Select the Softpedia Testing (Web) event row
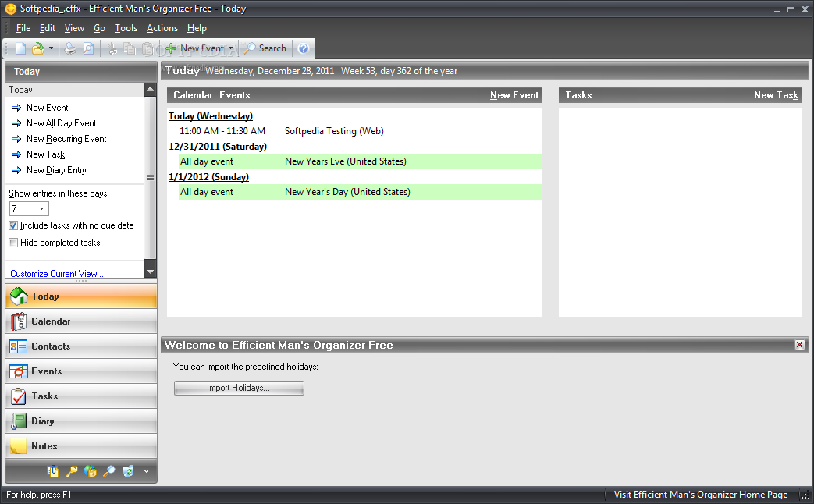This screenshot has height=504, width=814. [x=361, y=131]
